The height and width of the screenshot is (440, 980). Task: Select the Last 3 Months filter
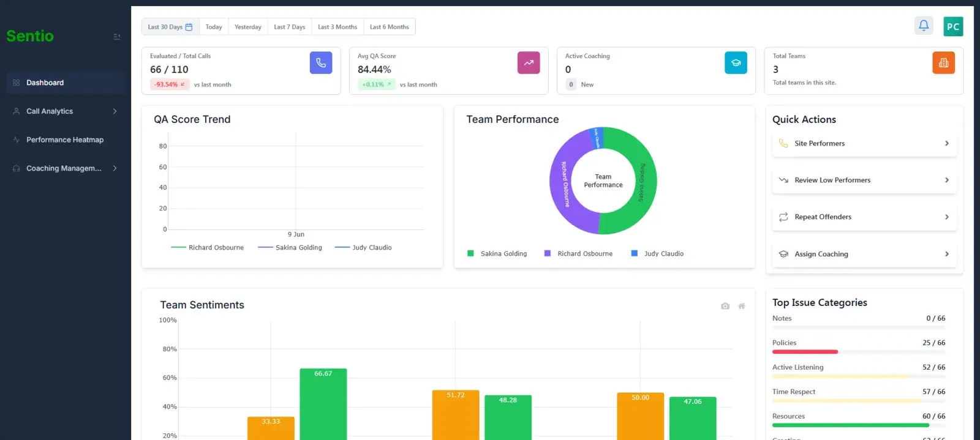pyautogui.click(x=337, y=27)
